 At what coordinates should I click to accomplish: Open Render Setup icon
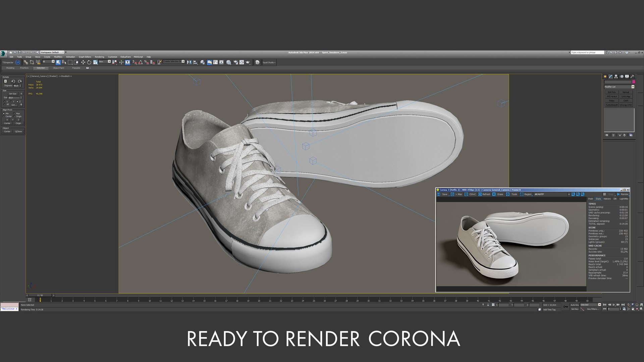pyautogui.click(x=235, y=62)
